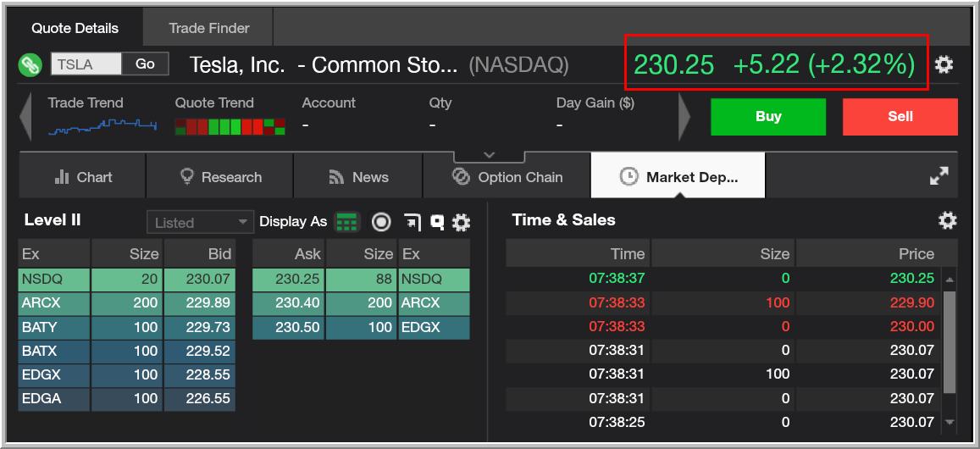The width and height of the screenshot is (980, 449).
Task: Click the Bid column header
Action: pos(200,253)
